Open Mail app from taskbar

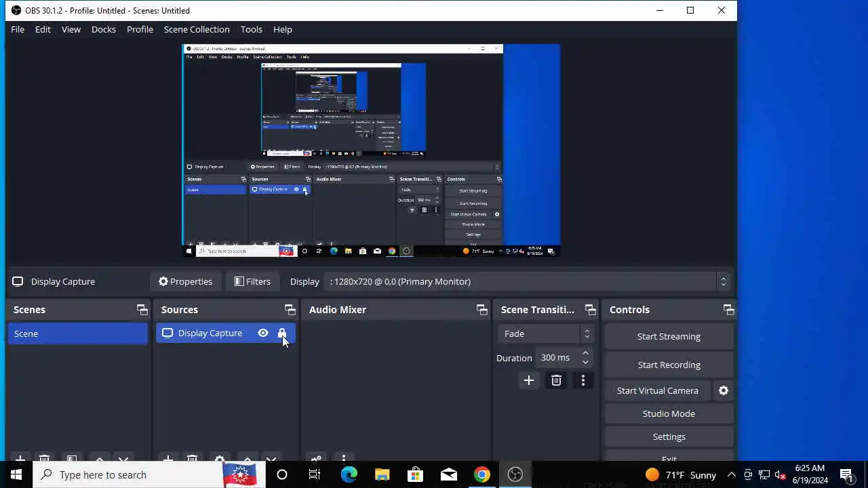point(448,474)
